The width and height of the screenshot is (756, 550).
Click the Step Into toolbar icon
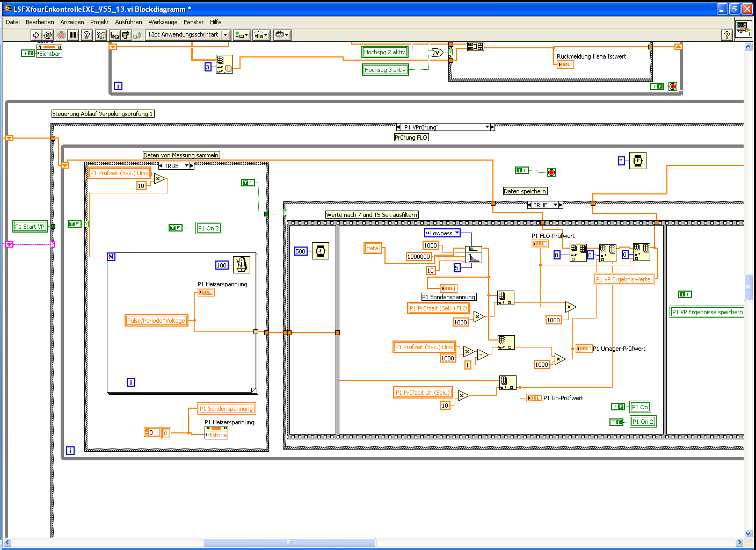tap(114, 35)
